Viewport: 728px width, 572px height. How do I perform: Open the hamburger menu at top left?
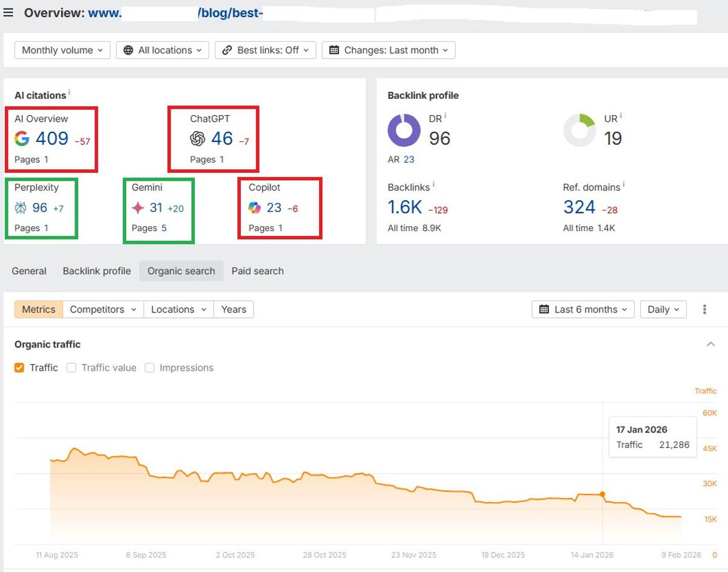click(x=8, y=12)
